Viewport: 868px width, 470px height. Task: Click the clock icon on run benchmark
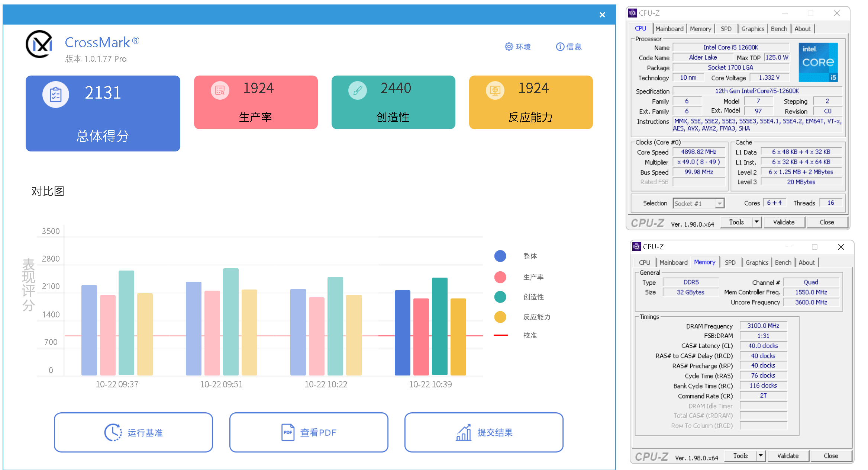113,432
